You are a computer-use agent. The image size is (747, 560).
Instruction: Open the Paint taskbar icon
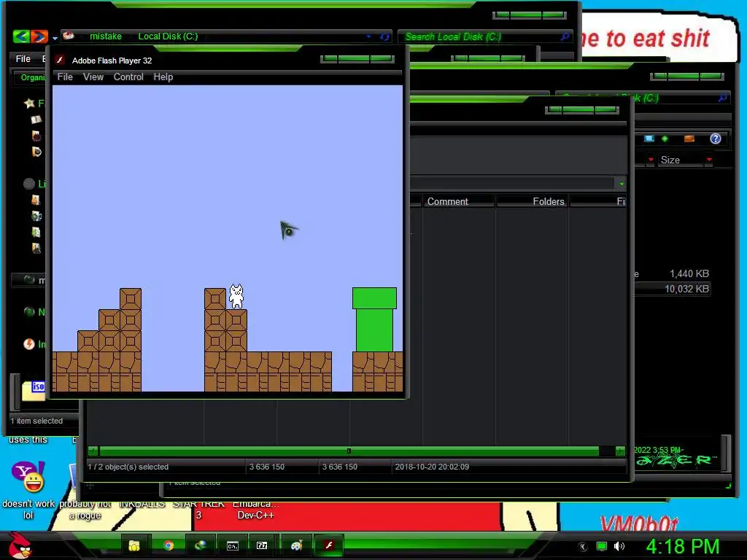pyautogui.click(x=296, y=545)
